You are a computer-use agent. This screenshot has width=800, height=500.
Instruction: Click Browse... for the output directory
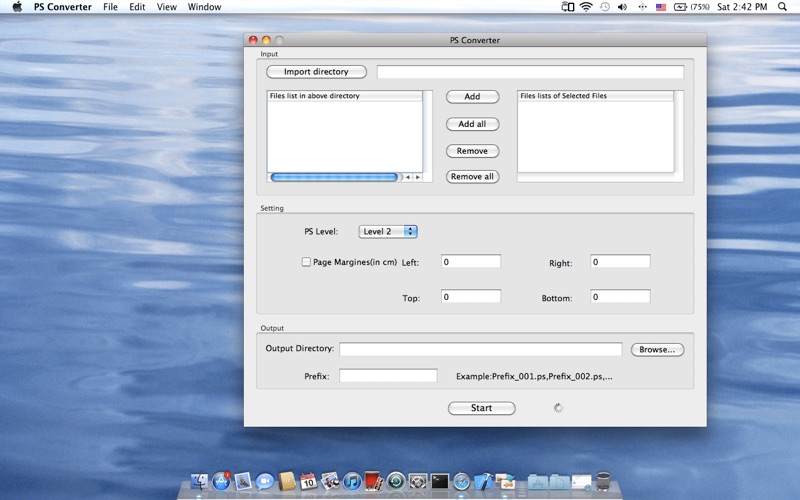point(657,349)
